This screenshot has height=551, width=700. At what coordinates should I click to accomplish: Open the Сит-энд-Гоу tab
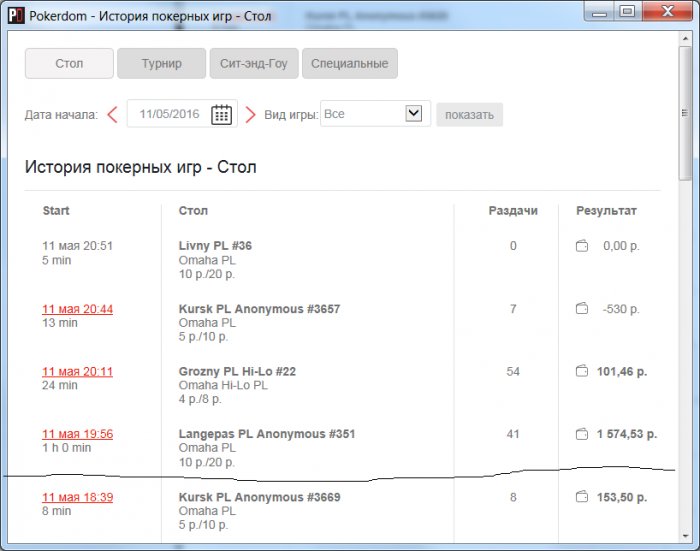(253, 64)
